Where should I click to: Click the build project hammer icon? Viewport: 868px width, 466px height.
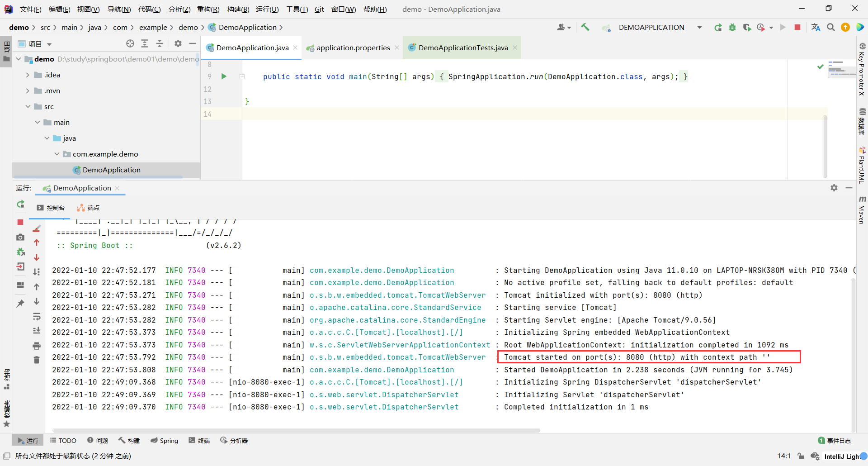pyautogui.click(x=585, y=27)
